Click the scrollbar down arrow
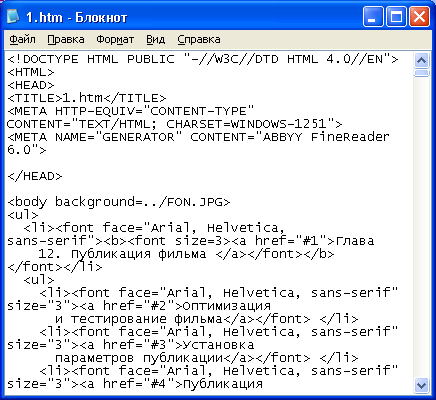Viewport: 436px width, 400px height. [422, 385]
